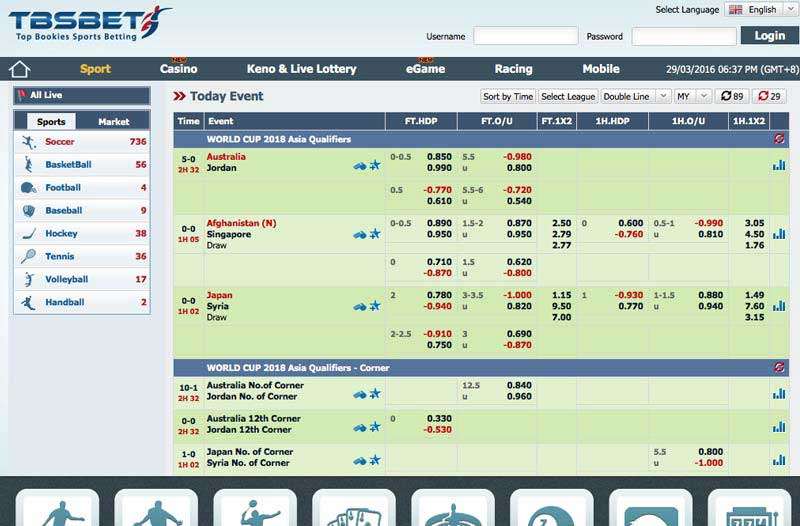Open the Sport menu
The height and width of the screenshot is (526, 800).
tap(95, 69)
